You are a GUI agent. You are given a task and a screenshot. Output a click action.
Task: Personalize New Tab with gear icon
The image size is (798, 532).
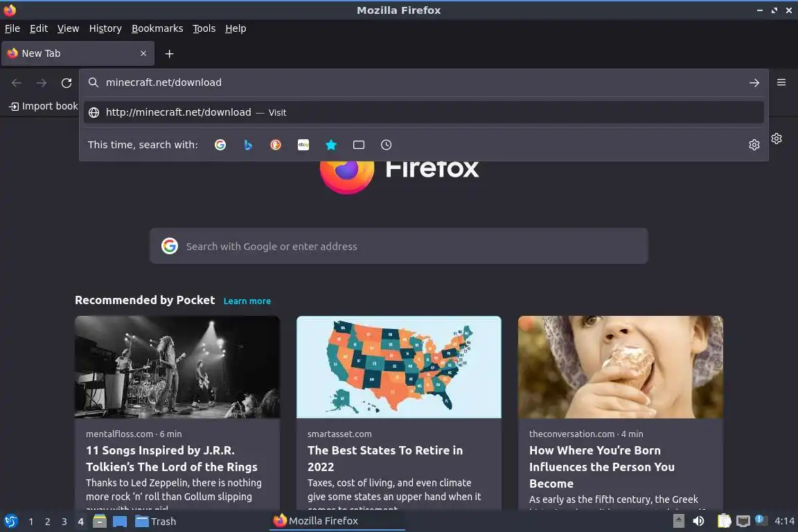(777, 139)
